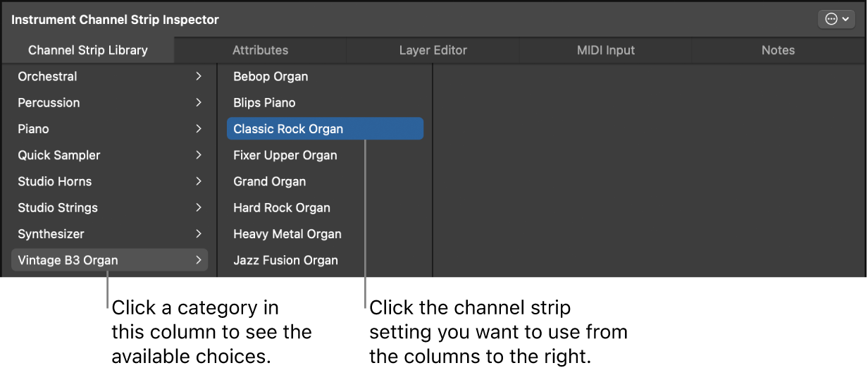This screenshot has height=375, width=868.
Task: Choose the Bebop Organ setting
Action: (325, 76)
